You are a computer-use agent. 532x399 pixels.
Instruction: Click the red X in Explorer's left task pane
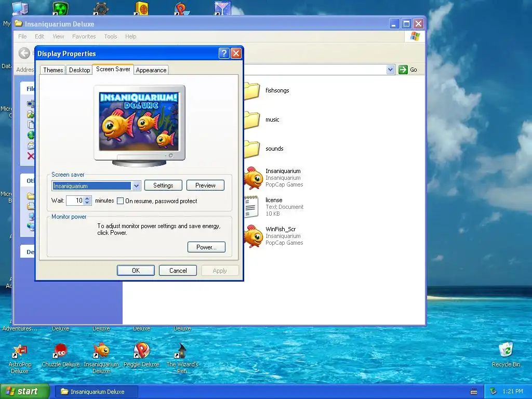click(31, 156)
